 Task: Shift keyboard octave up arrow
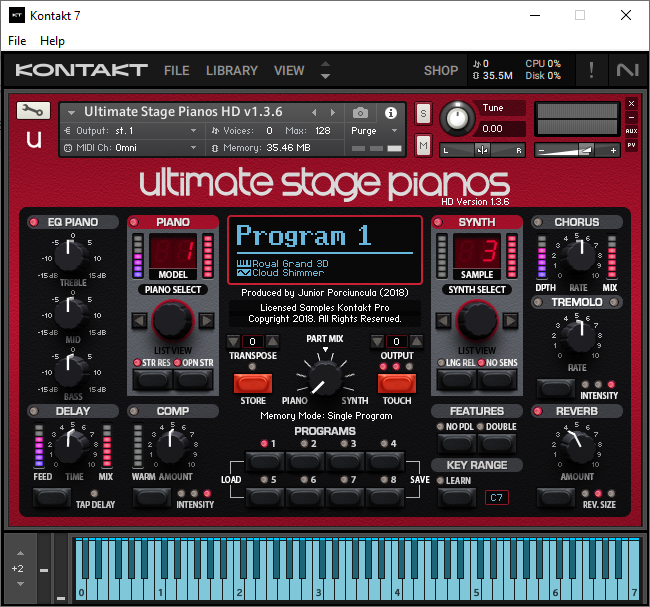click(x=20, y=553)
